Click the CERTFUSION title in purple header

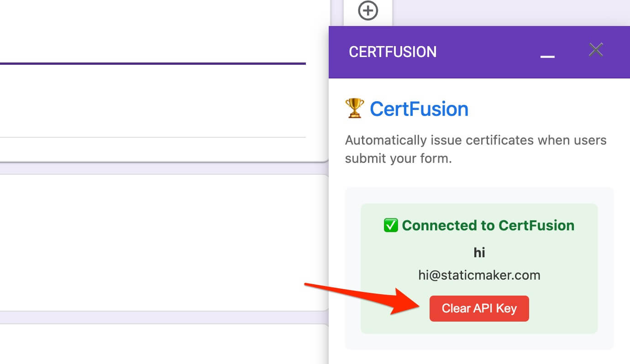point(393,52)
